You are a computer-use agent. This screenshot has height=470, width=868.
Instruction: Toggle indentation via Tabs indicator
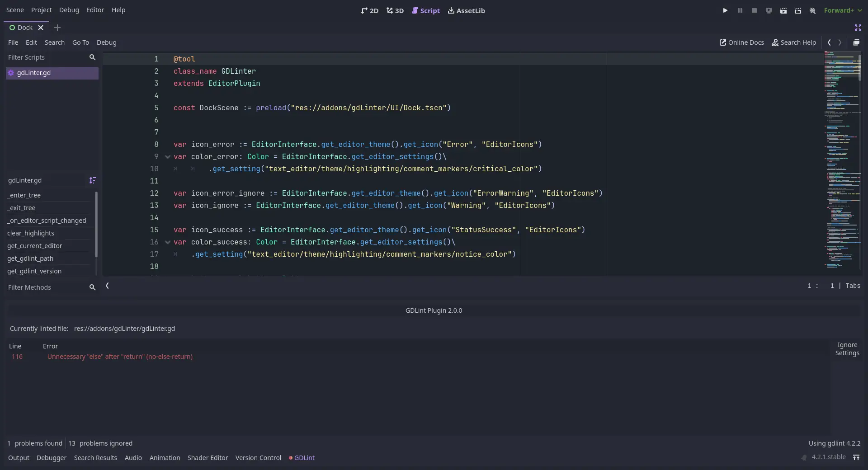coord(853,286)
